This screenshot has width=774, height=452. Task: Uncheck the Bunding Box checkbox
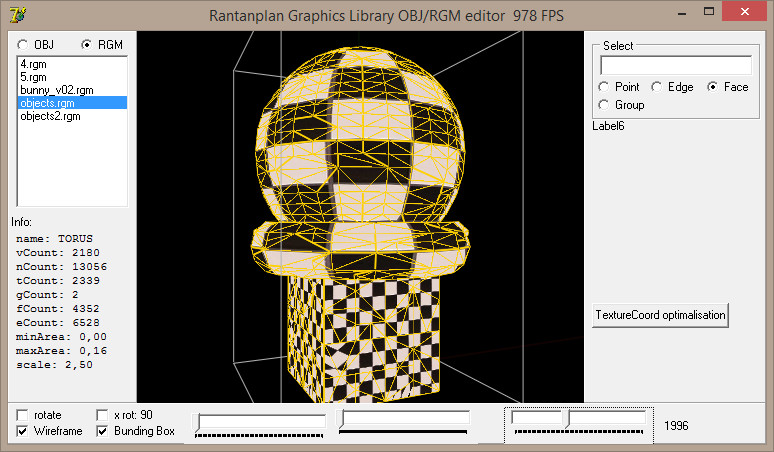[102, 432]
